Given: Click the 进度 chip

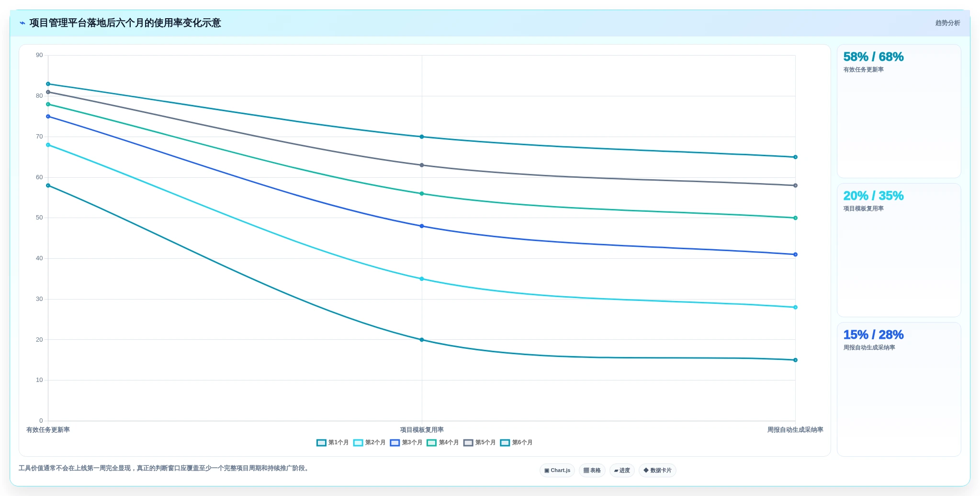Looking at the screenshot, I should click(x=622, y=471).
